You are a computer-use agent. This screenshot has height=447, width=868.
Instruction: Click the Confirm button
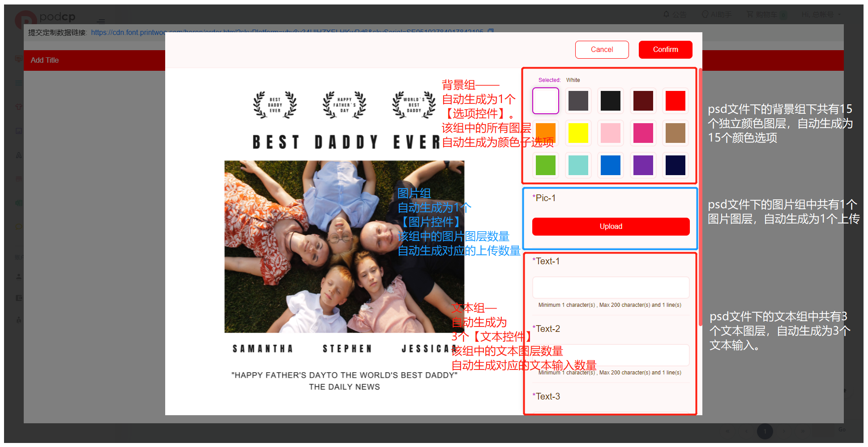(665, 50)
